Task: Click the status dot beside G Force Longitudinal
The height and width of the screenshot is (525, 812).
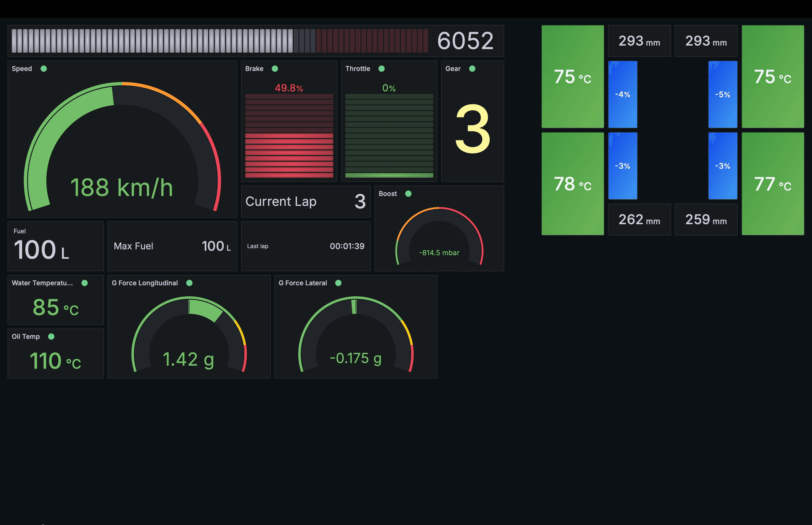Action: tap(189, 283)
